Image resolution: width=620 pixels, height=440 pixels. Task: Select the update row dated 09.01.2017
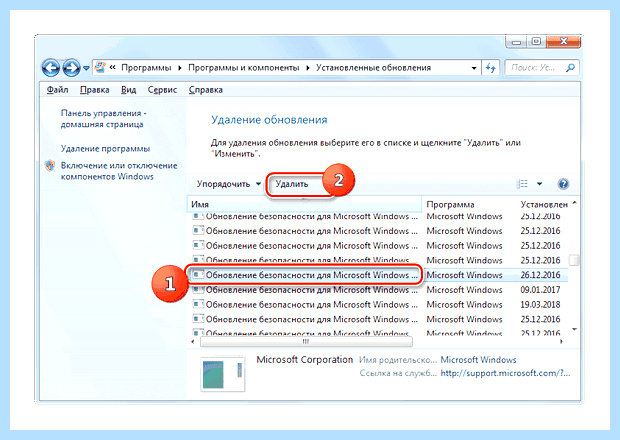point(377,290)
